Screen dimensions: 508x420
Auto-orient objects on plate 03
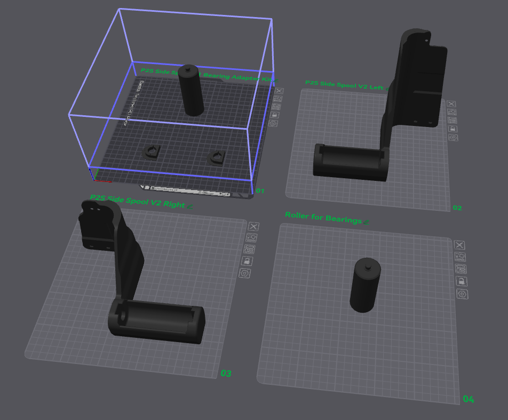[251, 237]
